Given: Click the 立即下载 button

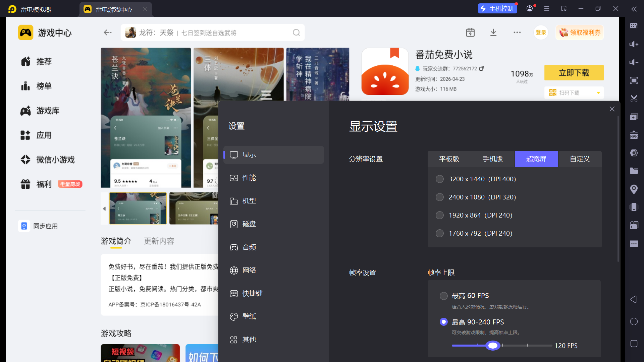Looking at the screenshot, I should [x=574, y=73].
